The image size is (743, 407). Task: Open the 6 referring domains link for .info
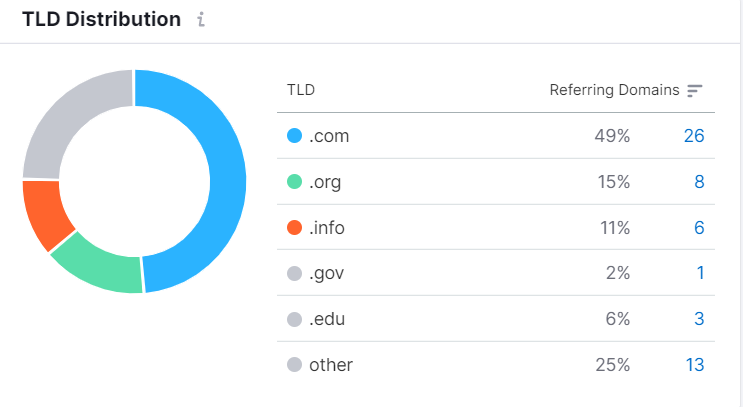[699, 228]
